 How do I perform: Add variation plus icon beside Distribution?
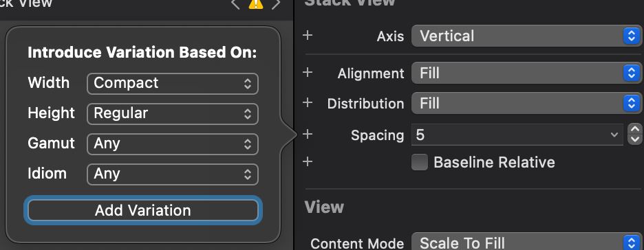point(308,102)
